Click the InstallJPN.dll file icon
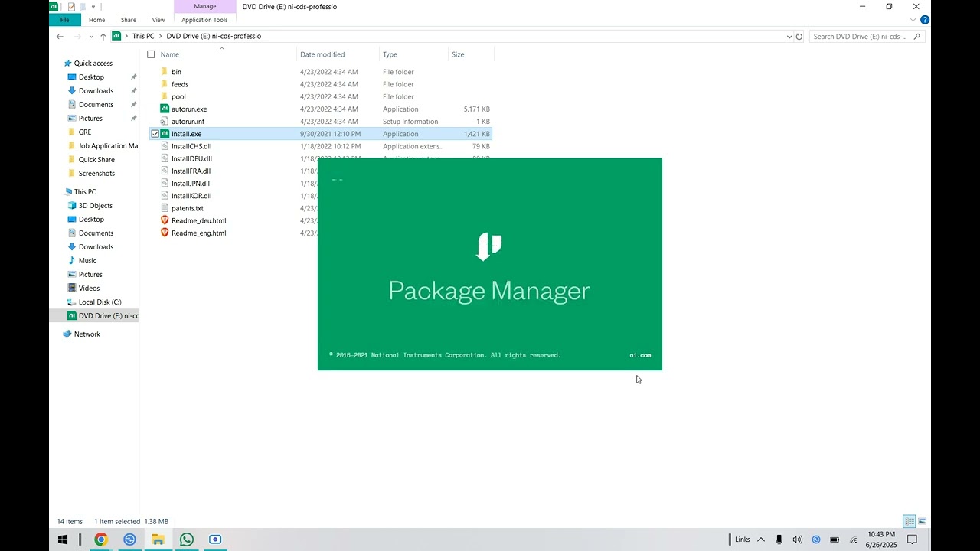This screenshot has width=980, height=551. click(x=164, y=184)
